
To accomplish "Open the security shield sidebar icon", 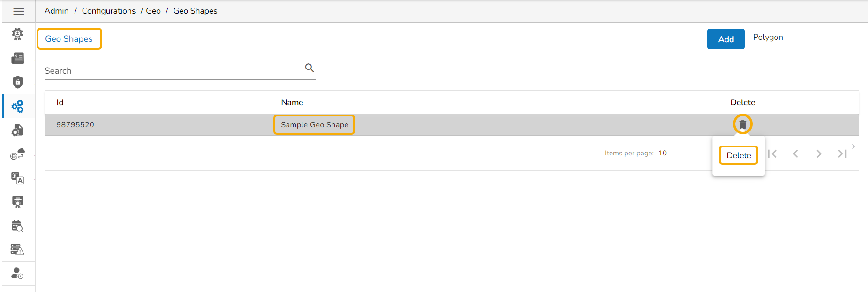I will (17, 82).
